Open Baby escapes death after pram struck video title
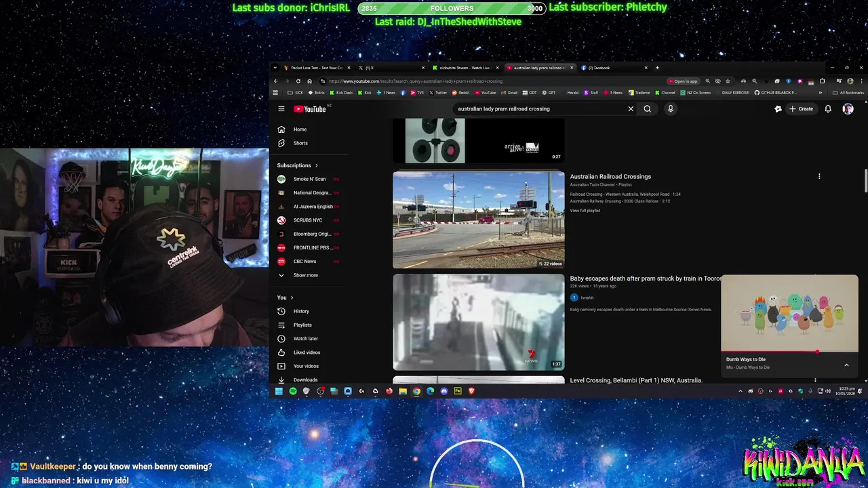Image resolution: width=868 pixels, height=488 pixels. pyautogui.click(x=646, y=279)
